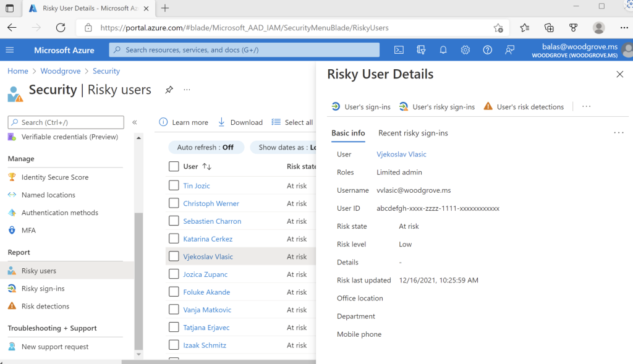
Task: Open the browser Settings and more menu
Action: (x=624, y=27)
